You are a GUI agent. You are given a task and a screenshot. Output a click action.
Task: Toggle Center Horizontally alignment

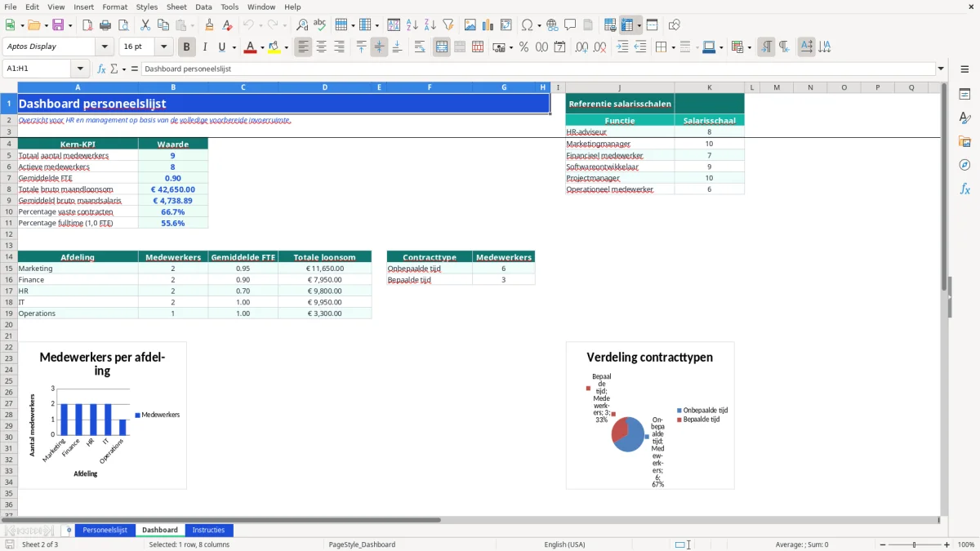point(322,47)
